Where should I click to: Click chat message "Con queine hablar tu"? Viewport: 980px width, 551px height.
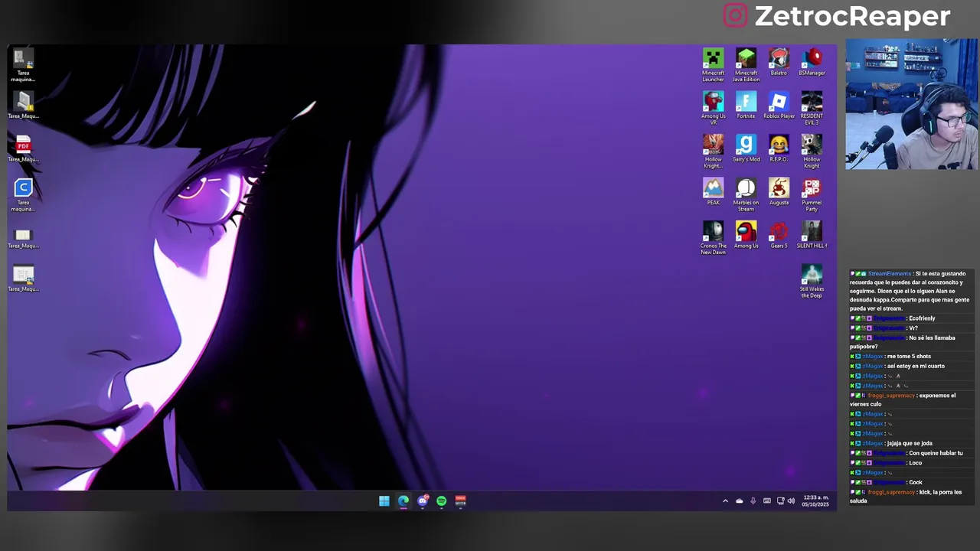tap(936, 453)
